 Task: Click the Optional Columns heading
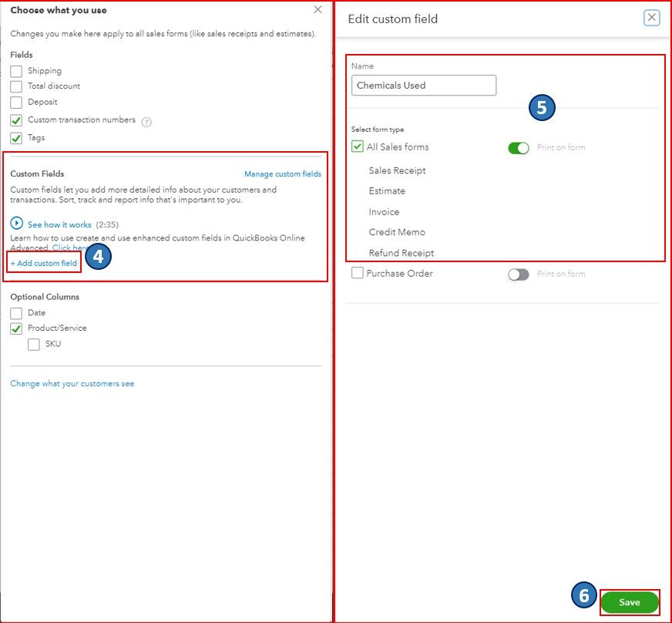click(x=45, y=297)
